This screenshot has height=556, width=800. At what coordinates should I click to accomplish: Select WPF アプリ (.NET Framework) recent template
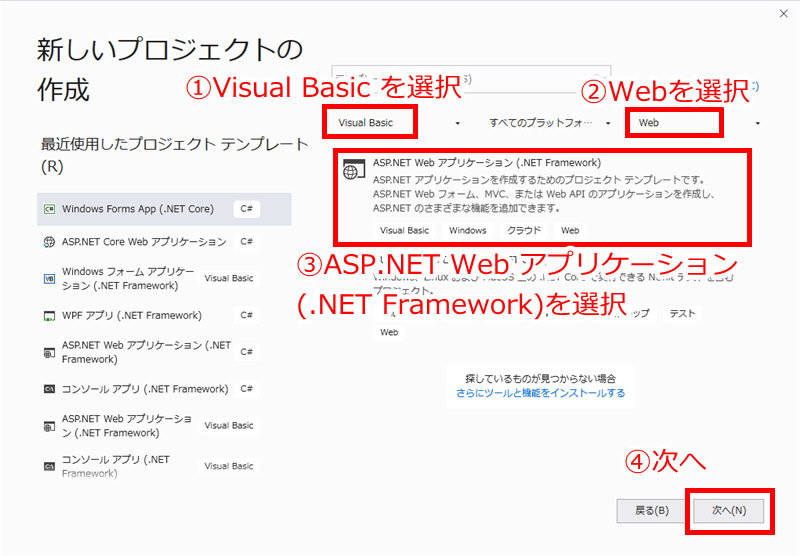[x=164, y=316]
